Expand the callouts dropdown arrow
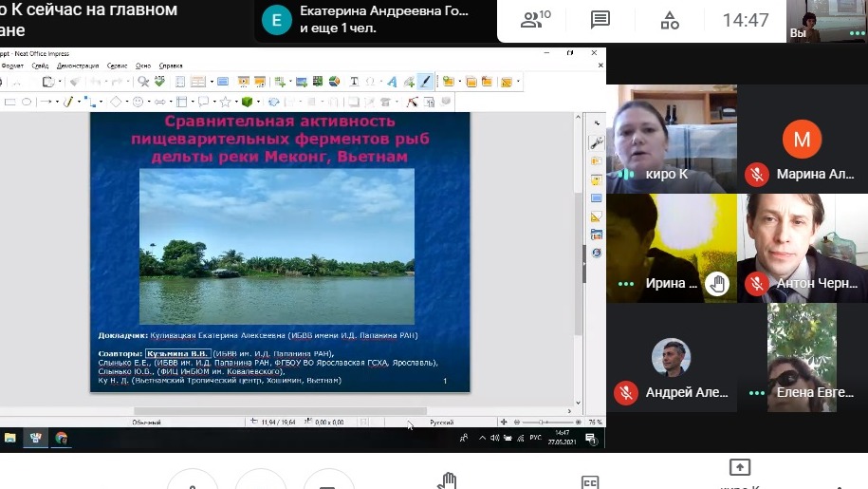The width and height of the screenshot is (868, 489). (214, 102)
